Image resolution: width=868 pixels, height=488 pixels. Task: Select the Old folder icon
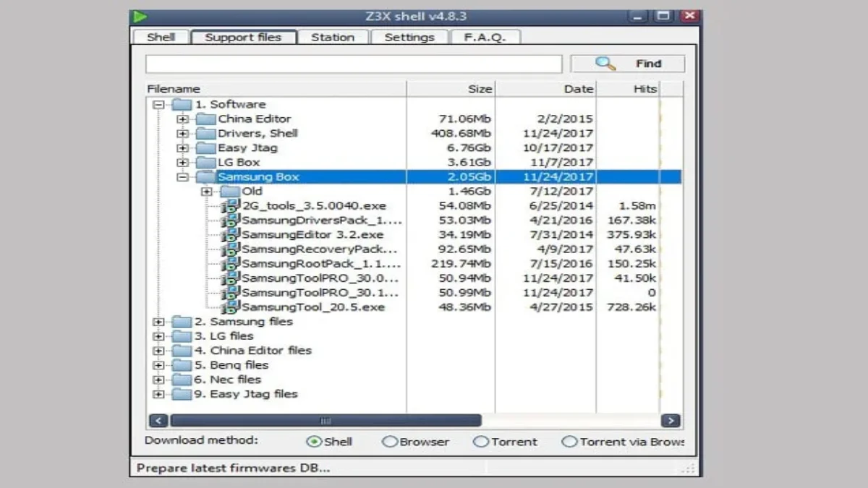(229, 192)
